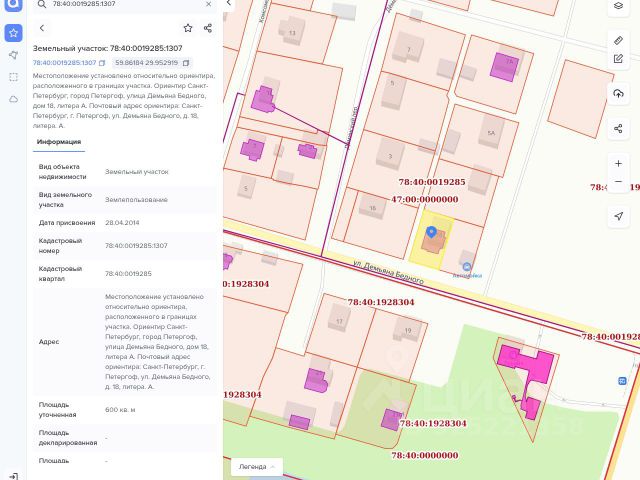Screen dimensions: 640x480
Task: Click the parcel heading Земельный участок: 78:40:0019285:1307
Action: click(x=108, y=48)
